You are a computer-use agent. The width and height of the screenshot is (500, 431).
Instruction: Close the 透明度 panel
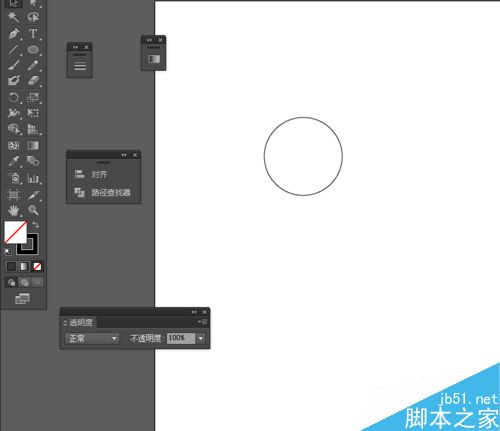pos(205,312)
